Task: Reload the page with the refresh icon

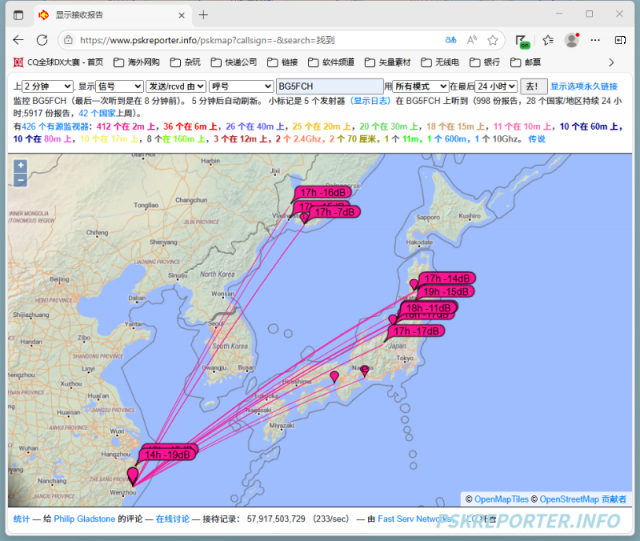Action: (42, 40)
